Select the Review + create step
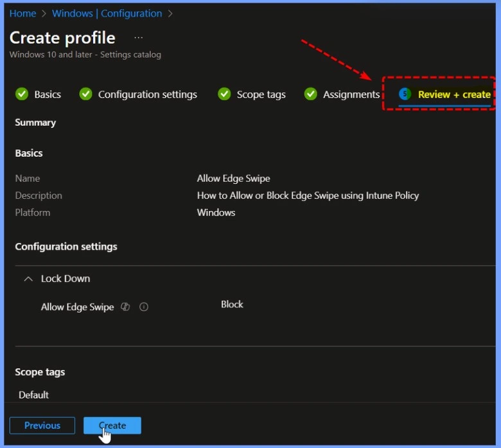Screen dimensions: 501x448 tap(454, 94)
